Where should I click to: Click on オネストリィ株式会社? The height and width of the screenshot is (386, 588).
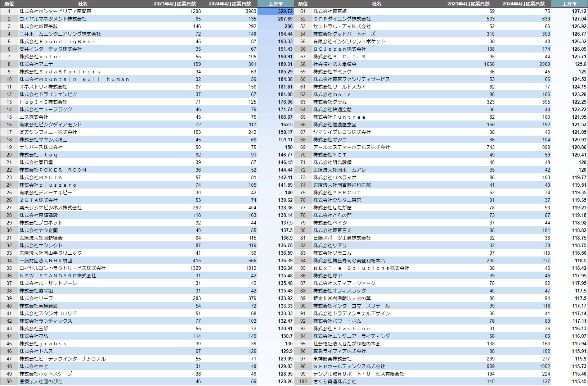[x=43, y=87]
